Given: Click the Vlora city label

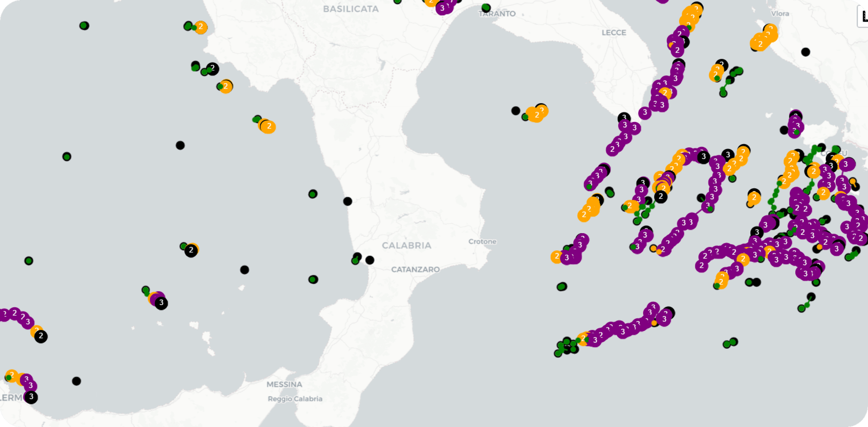Looking at the screenshot, I should [x=780, y=14].
